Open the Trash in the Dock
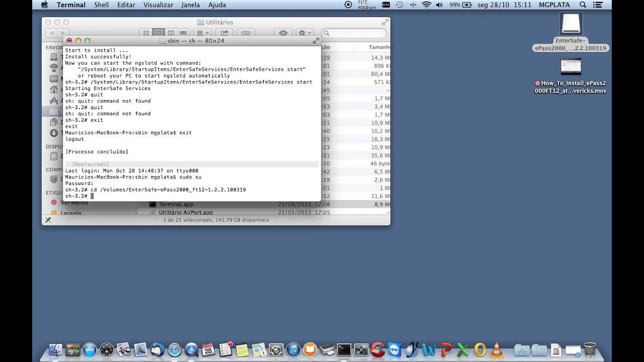Screen dimensions: 644x362 coord(590,349)
